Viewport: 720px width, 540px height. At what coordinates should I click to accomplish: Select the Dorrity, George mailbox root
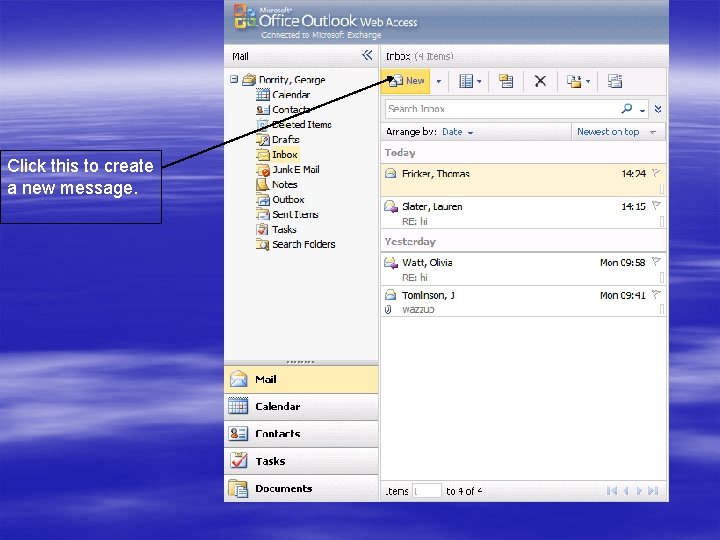(x=292, y=79)
